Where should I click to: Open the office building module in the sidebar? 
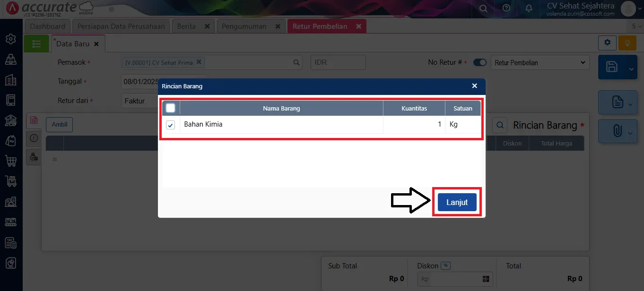tap(11, 80)
